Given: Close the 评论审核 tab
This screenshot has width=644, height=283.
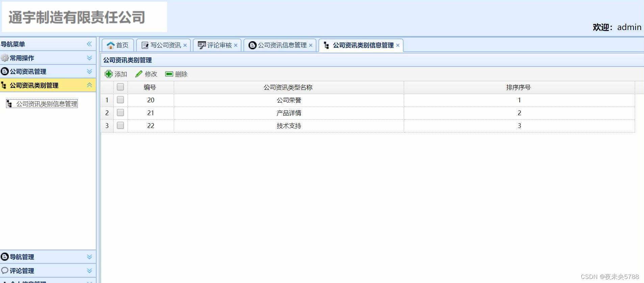Looking at the screenshot, I should (x=236, y=45).
